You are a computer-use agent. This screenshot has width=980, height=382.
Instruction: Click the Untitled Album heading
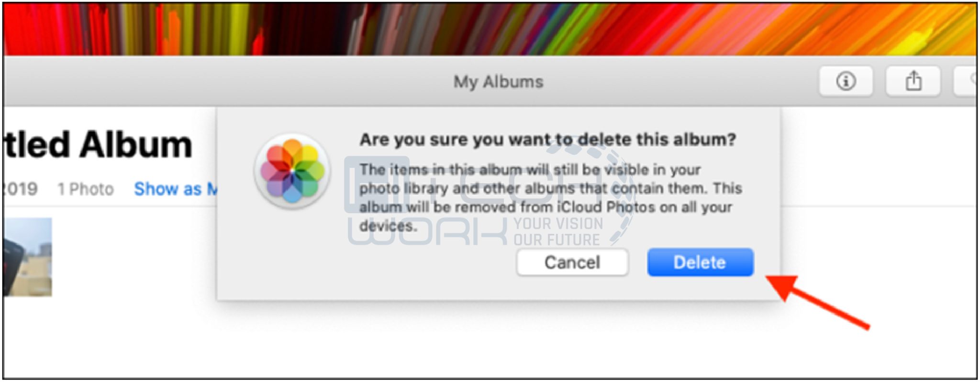pyautogui.click(x=98, y=145)
